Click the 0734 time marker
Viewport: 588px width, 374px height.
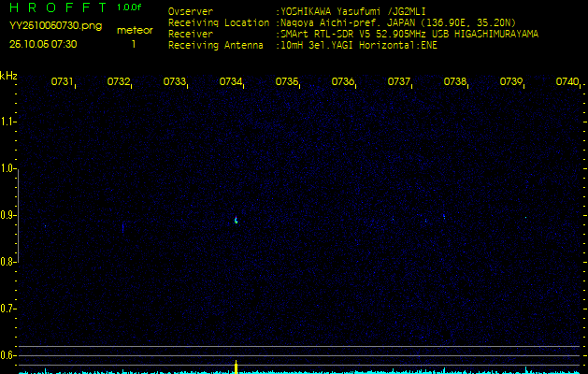pos(230,82)
